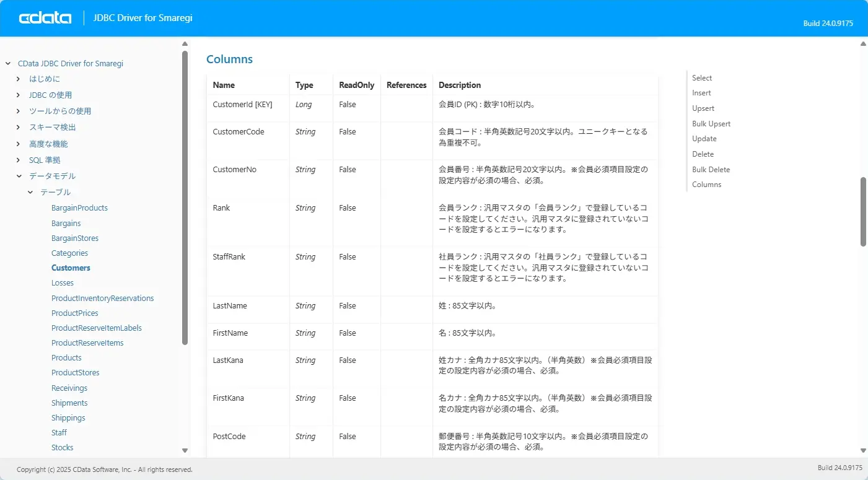This screenshot has width=868, height=480.
Task: Click the sidebar scroll up arrow
Action: click(x=185, y=43)
